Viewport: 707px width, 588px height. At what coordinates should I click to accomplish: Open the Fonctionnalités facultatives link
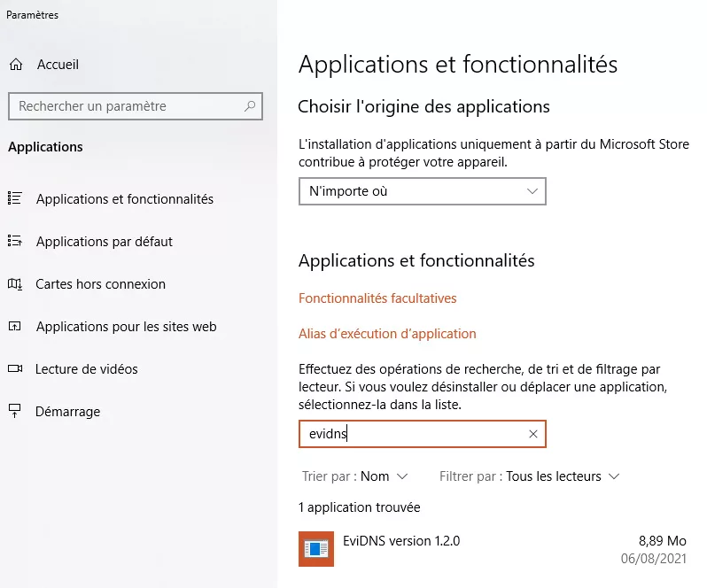pos(377,298)
